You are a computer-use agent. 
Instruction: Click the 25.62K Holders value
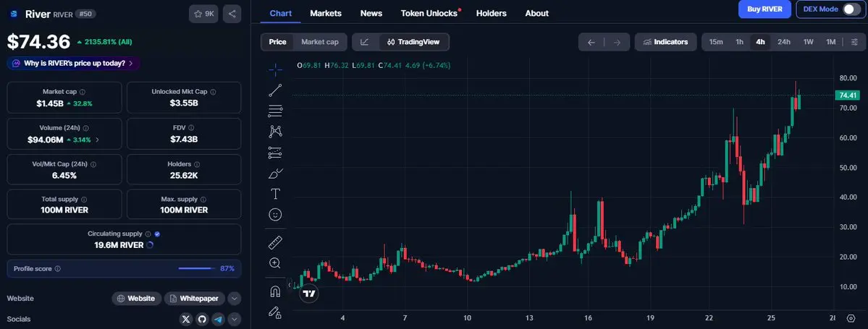coord(184,175)
